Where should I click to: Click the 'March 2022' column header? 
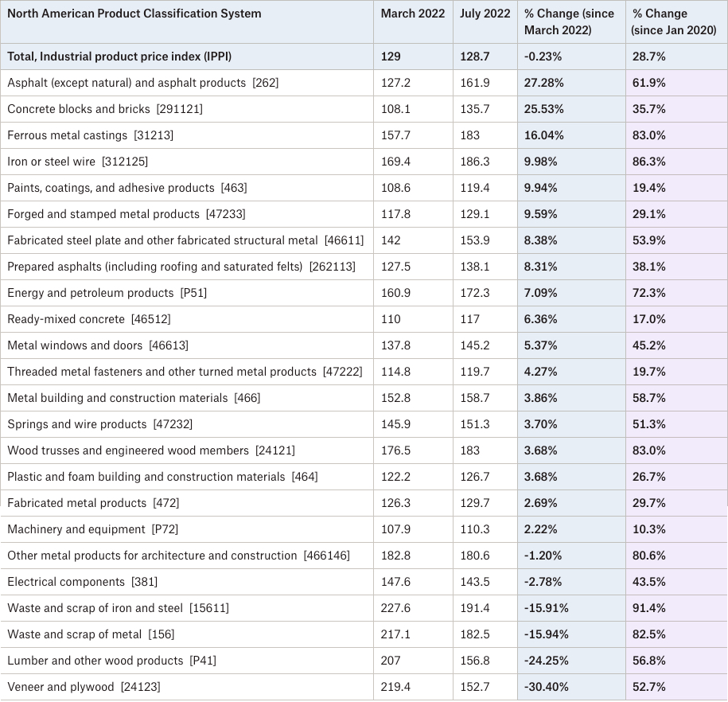click(413, 14)
